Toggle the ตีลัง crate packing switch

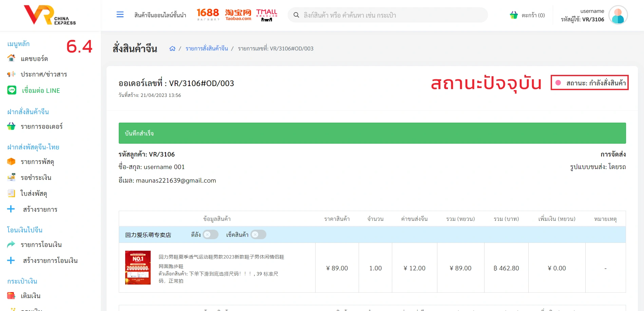point(210,234)
